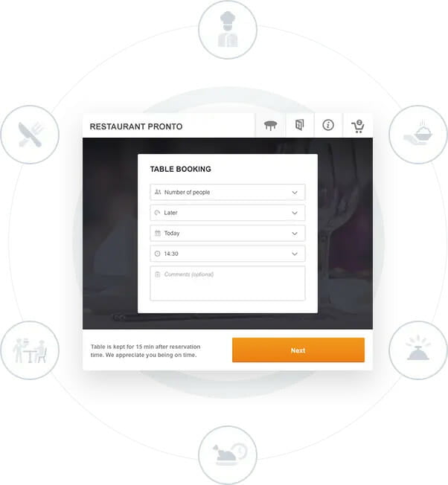
Task: Open the table booking icon in header
Action: click(270, 126)
